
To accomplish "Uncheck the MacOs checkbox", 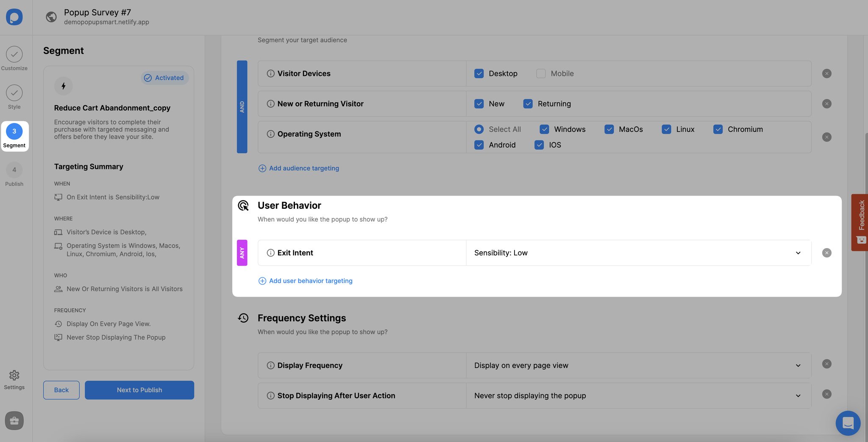I will 609,129.
